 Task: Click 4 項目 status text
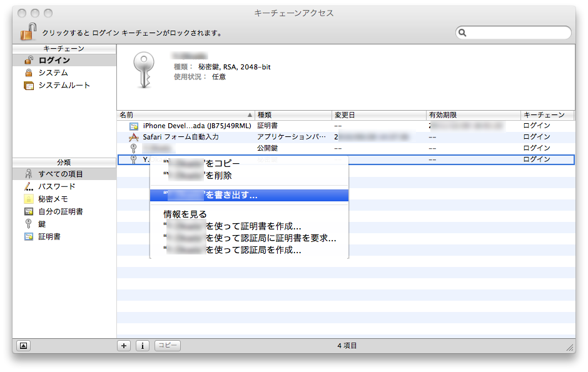(347, 346)
